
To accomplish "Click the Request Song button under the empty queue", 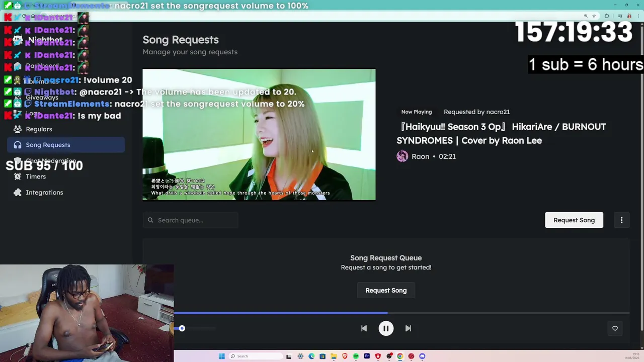I will 386,291.
